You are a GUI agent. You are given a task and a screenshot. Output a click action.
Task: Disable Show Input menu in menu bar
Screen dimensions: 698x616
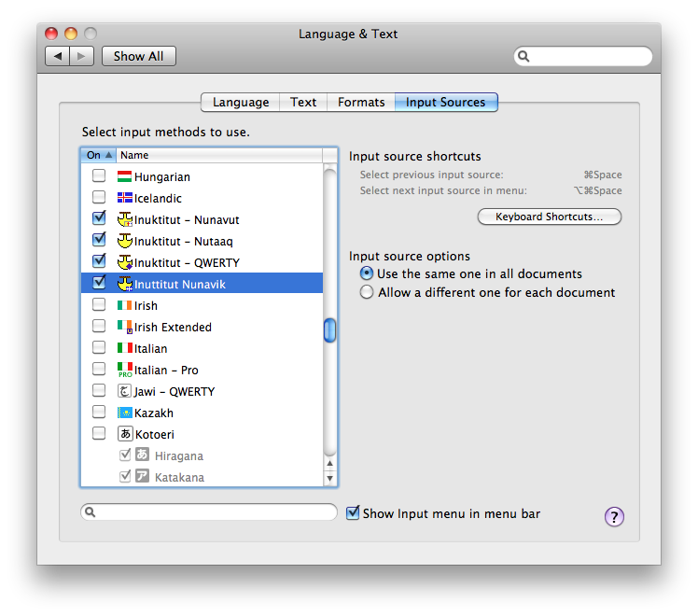[x=353, y=513]
